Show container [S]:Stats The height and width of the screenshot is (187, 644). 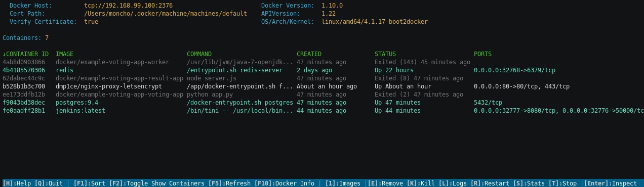[x=529, y=183]
